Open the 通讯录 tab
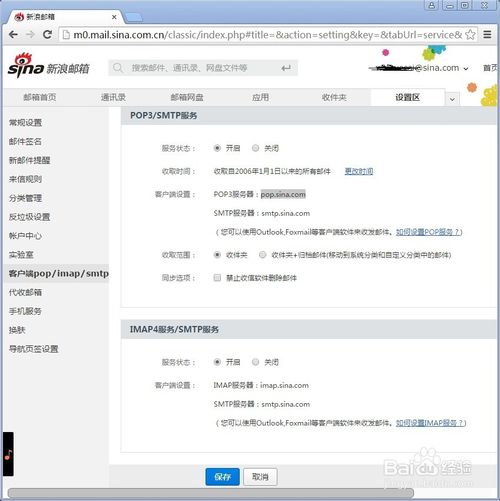Viewport: 500px width, 501px height. (x=113, y=97)
